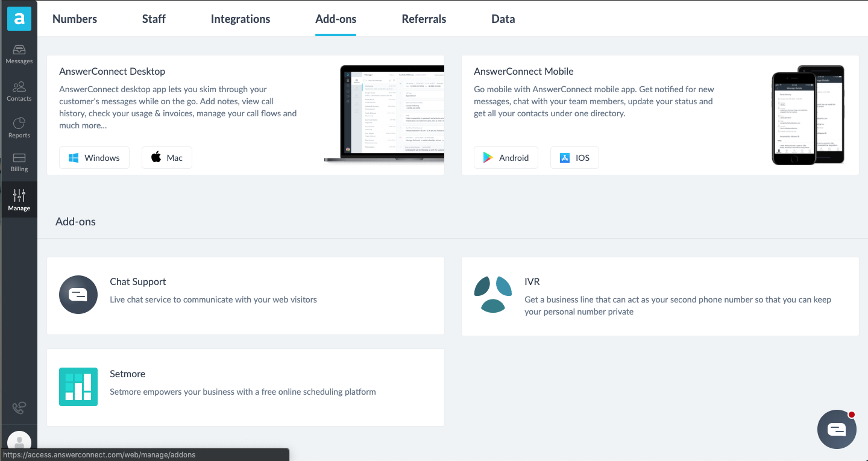This screenshot has width=868, height=461.
Task: Download the Windows desktop app
Action: (x=94, y=157)
